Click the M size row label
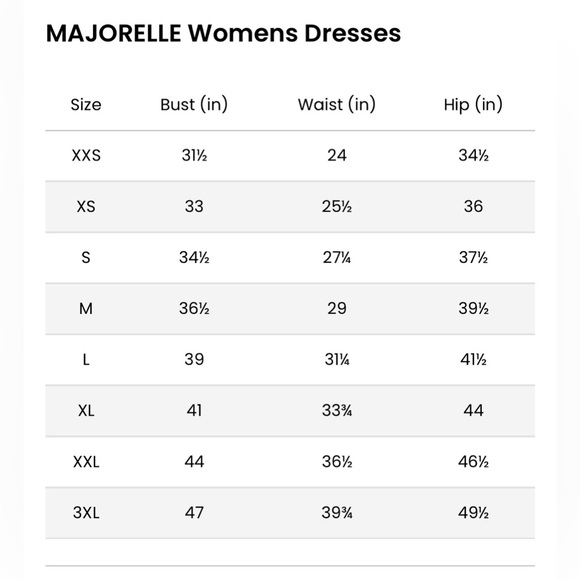The width and height of the screenshot is (580, 580). [86, 308]
